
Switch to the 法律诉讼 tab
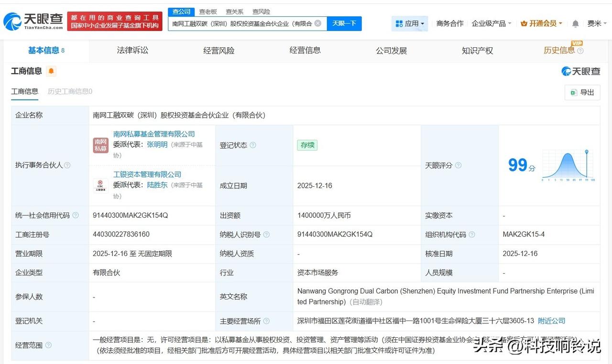[x=132, y=50]
